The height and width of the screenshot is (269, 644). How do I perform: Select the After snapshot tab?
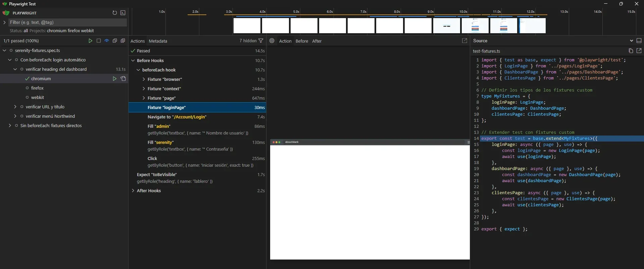tap(317, 41)
